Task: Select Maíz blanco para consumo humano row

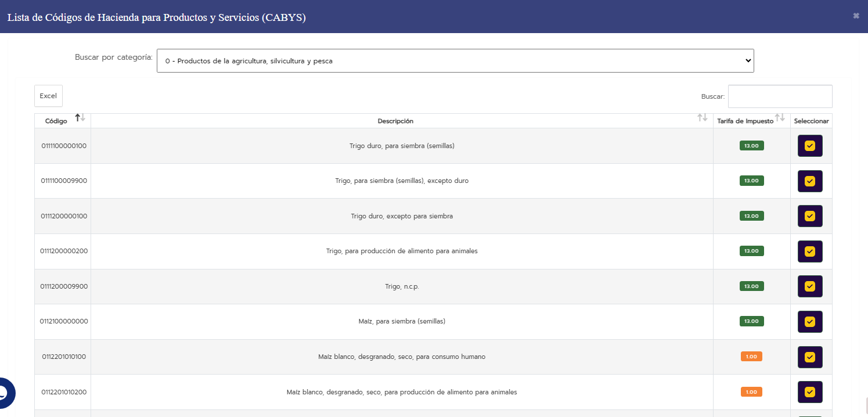Action: (810, 357)
